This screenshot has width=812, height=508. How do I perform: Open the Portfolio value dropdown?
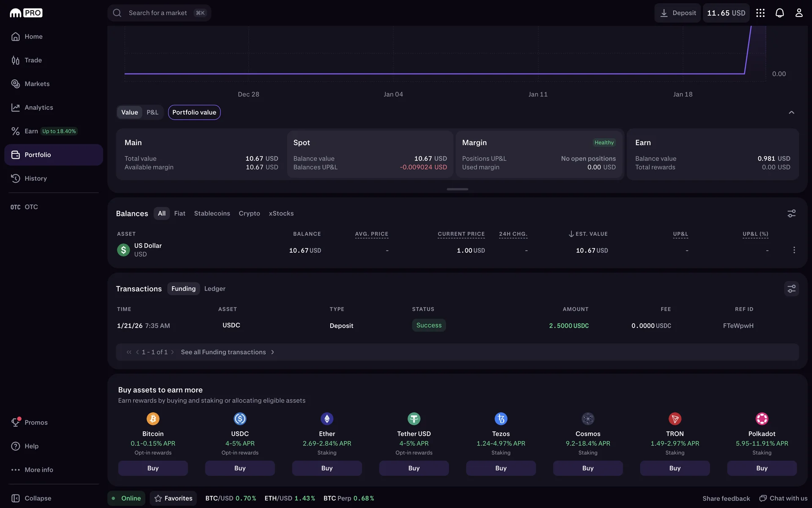click(x=194, y=112)
